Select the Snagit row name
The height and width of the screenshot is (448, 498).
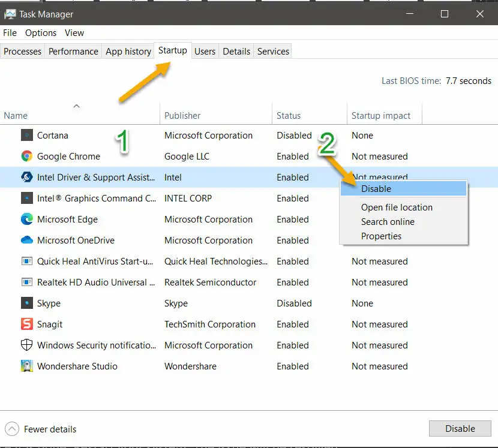point(50,324)
